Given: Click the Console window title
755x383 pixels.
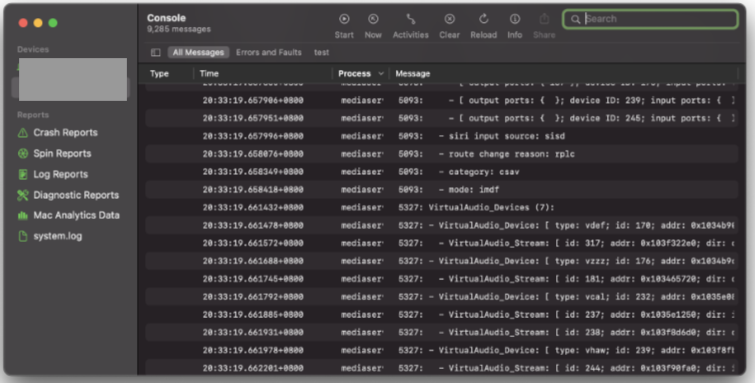Looking at the screenshot, I should click(x=166, y=18).
